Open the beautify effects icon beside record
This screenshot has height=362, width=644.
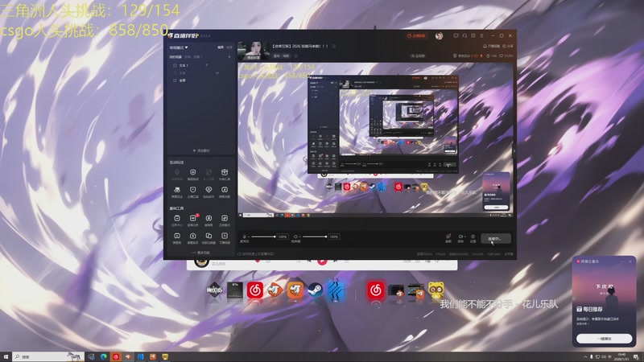point(448,237)
